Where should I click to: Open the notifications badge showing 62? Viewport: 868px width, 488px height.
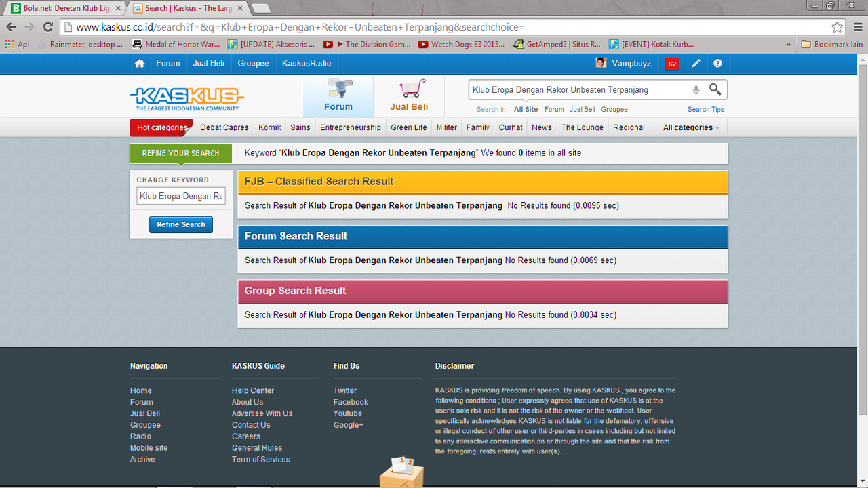672,64
